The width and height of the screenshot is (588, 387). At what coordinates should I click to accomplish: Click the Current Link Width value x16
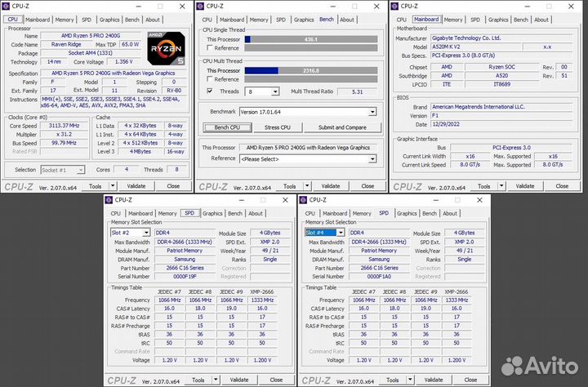click(470, 156)
